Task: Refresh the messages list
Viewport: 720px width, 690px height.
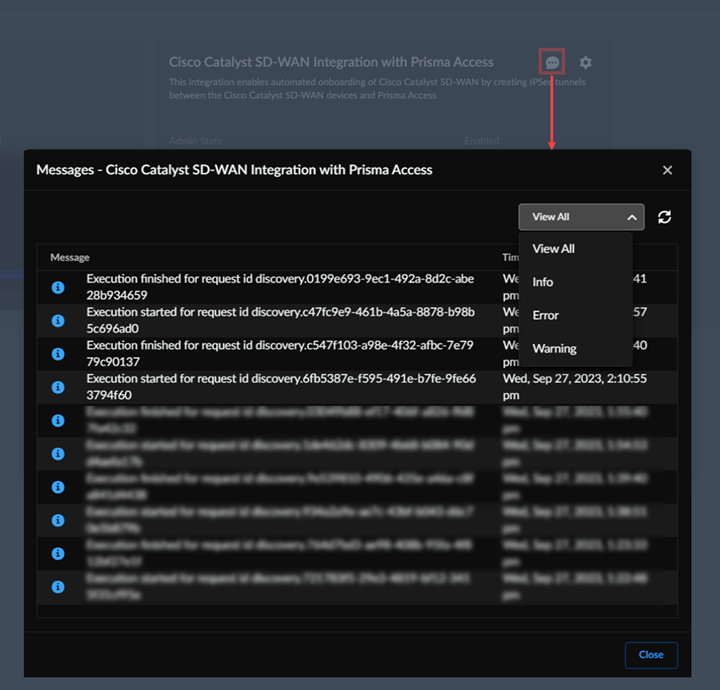Action: pos(664,217)
